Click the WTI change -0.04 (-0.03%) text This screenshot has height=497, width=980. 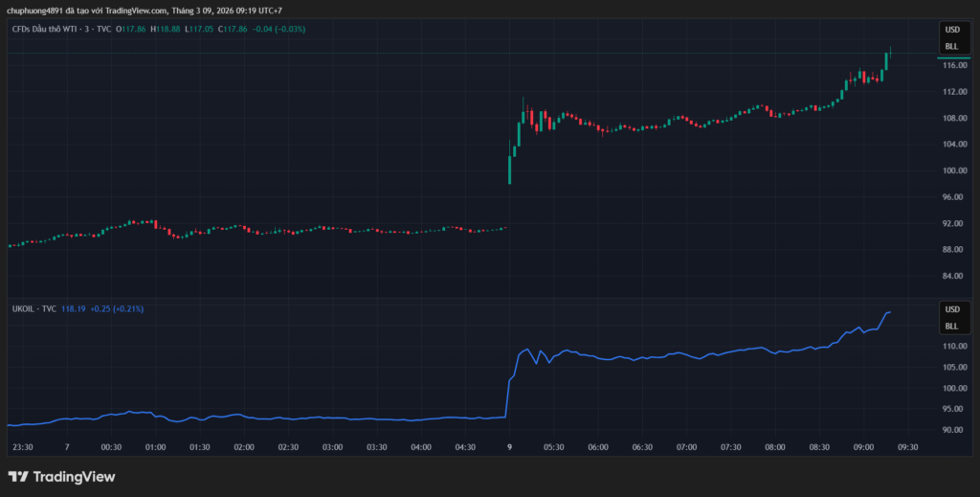pos(278,30)
